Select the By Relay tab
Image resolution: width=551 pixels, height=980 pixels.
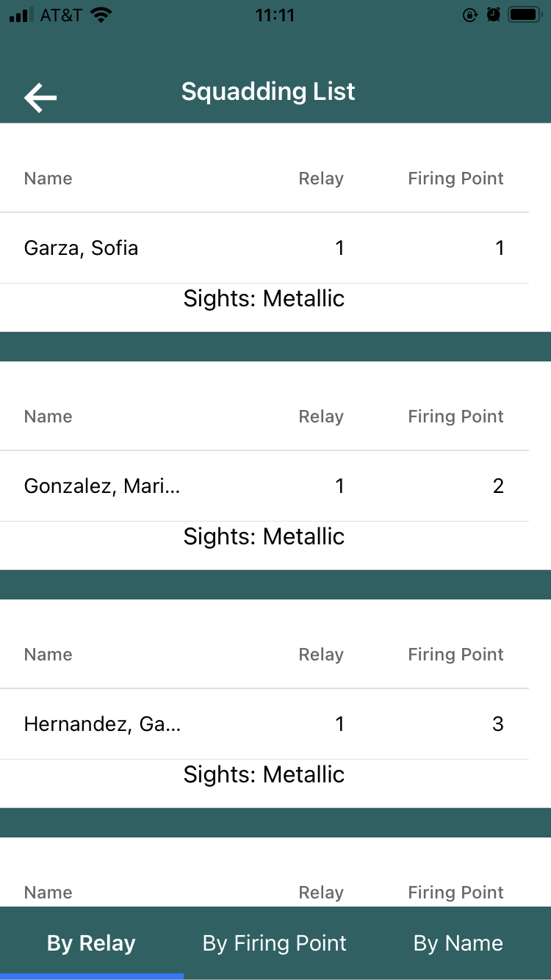pos(91,943)
